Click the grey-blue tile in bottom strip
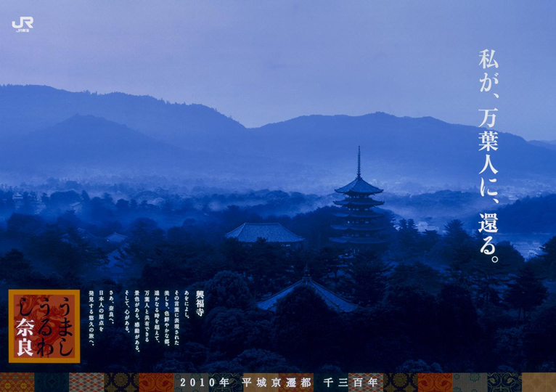556x392 pixels. pos(469,383)
